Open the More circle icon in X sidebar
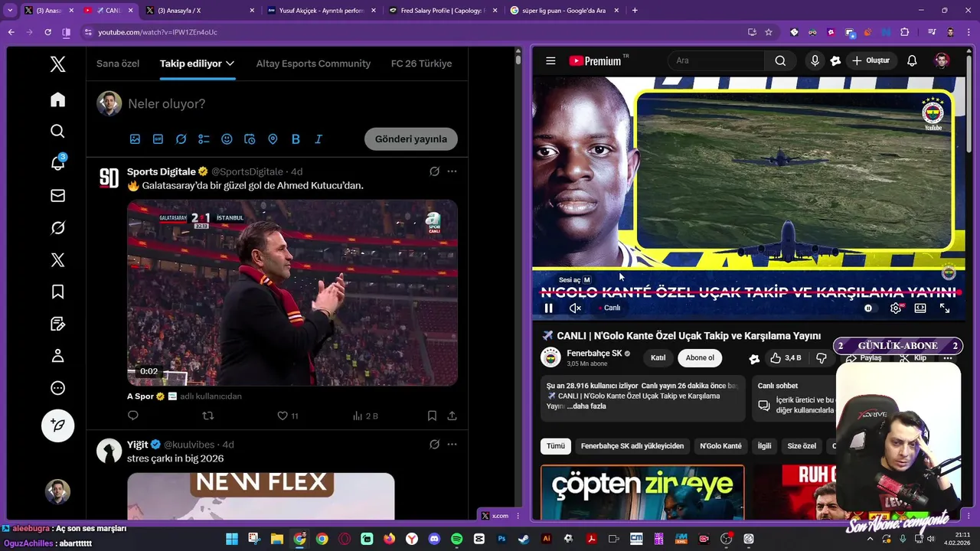980x551 pixels. [x=57, y=388]
